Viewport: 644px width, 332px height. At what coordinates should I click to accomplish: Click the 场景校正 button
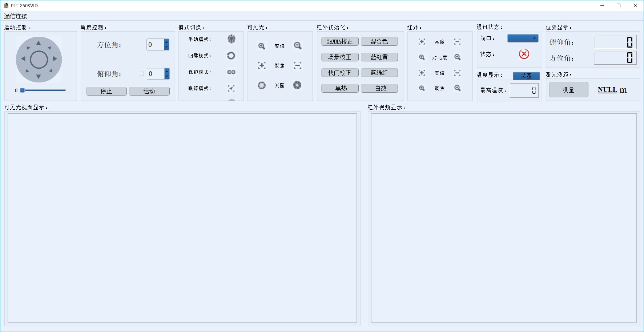[x=340, y=57]
